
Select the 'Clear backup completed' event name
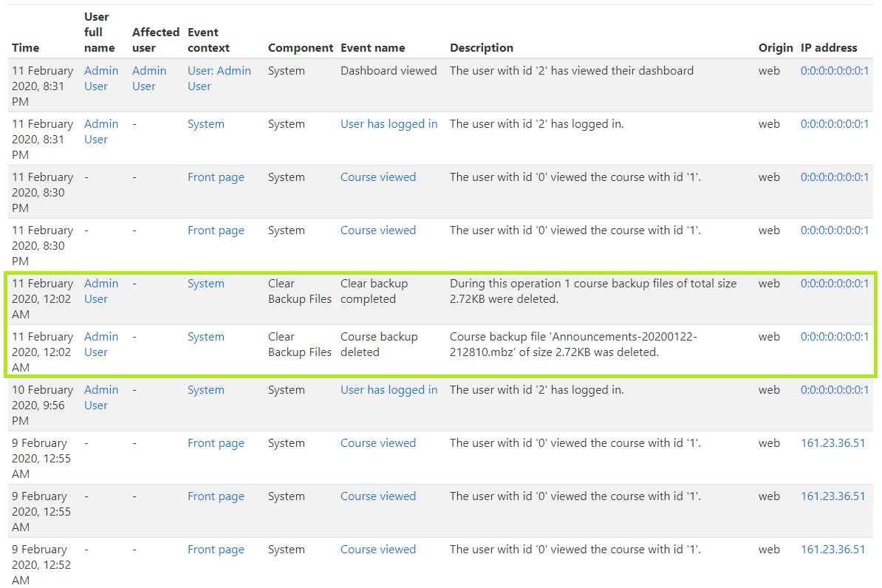[x=374, y=291]
